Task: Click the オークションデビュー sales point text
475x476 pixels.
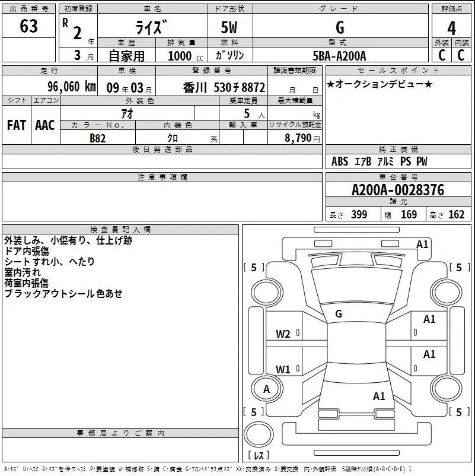Action: point(379,84)
